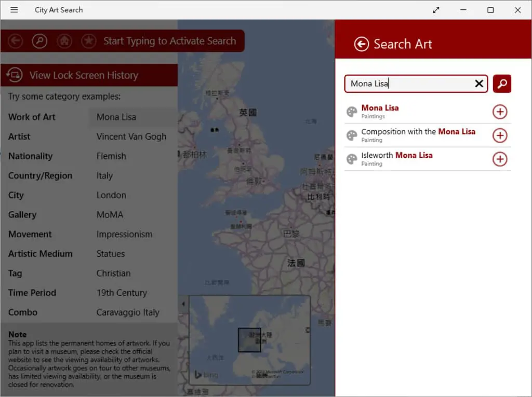Screen dimensions: 532x397
Task: Click the mini map overview thumbnail
Action: pyautogui.click(x=250, y=340)
